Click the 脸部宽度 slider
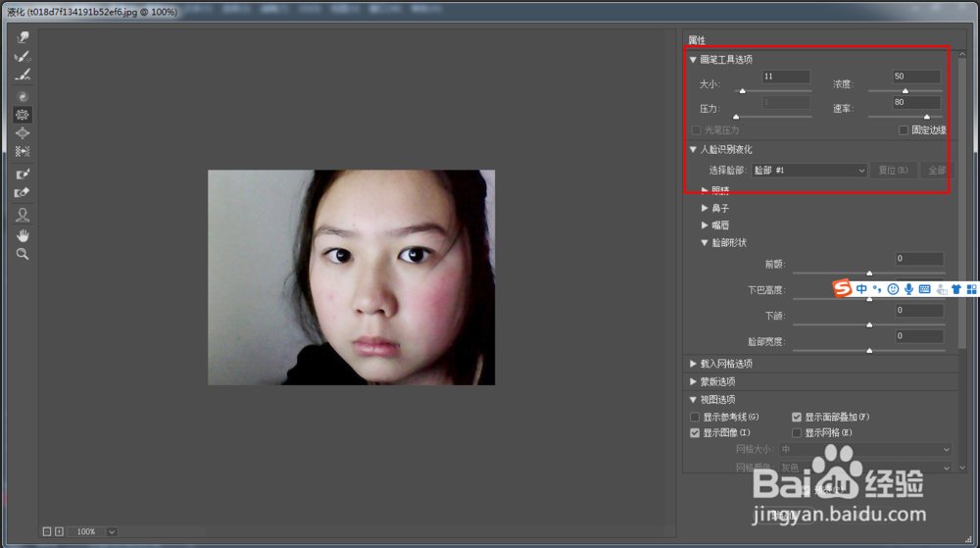980x548 pixels. (868, 351)
